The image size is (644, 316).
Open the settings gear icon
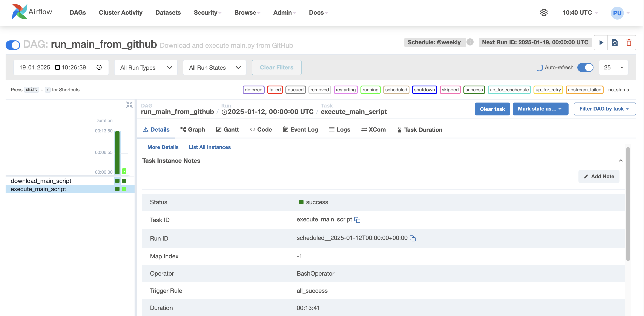point(544,12)
